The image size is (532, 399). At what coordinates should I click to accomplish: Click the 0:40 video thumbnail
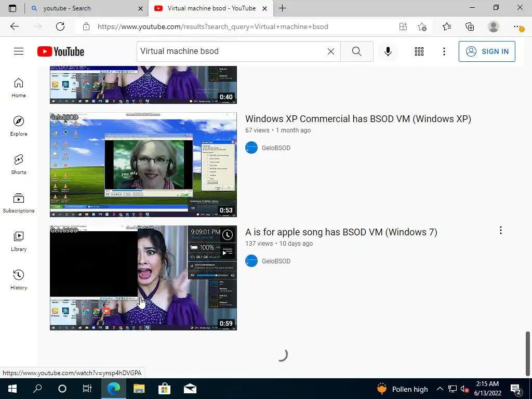pyautogui.click(x=143, y=85)
